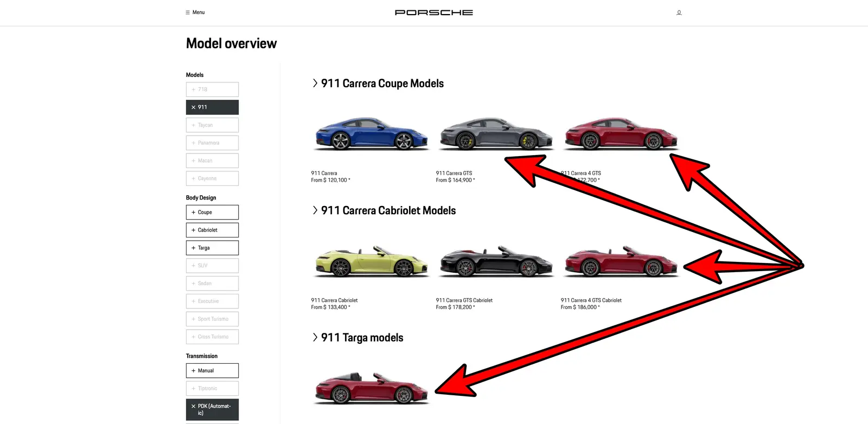The image size is (868, 424).
Task: Pick the black 911 Carrera GTS Cabriolet
Action: point(496,261)
